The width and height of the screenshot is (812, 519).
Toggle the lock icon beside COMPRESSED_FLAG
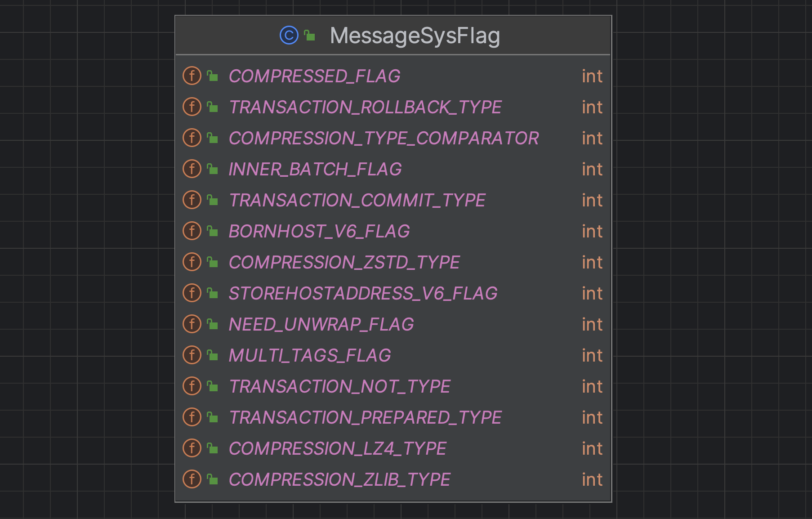click(x=211, y=75)
